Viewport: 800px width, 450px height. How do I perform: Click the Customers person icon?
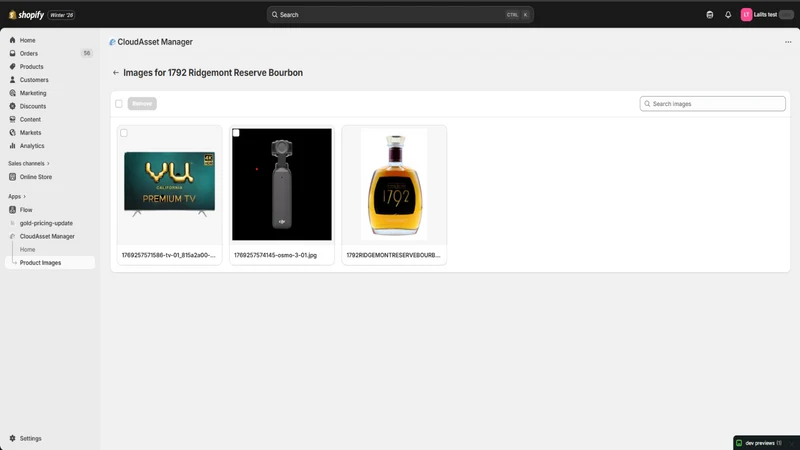[x=12, y=80]
